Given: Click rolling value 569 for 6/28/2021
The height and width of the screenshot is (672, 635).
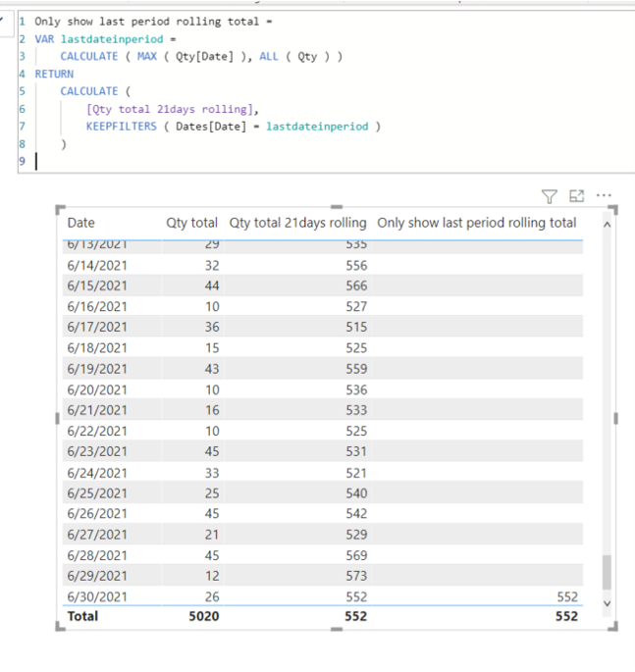Looking at the screenshot, I should coord(356,556).
